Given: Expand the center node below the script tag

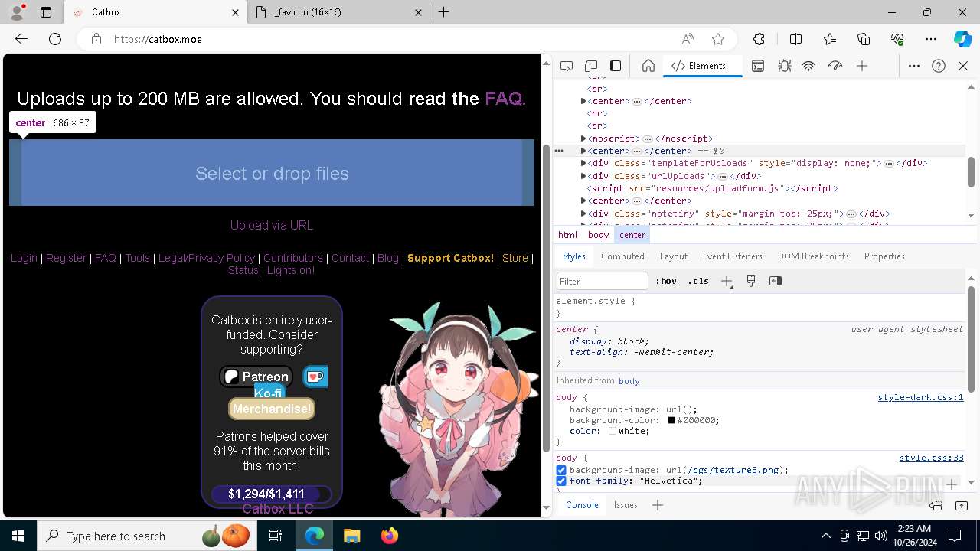Looking at the screenshot, I should coord(583,201).
